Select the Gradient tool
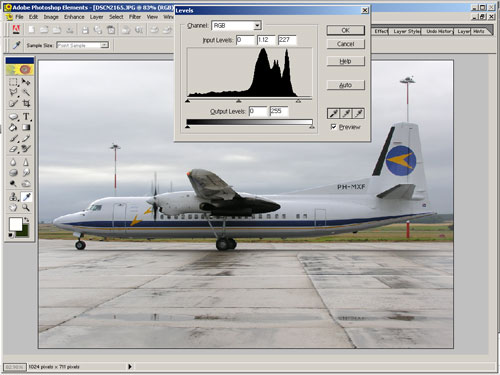 [x=26, y=127]
